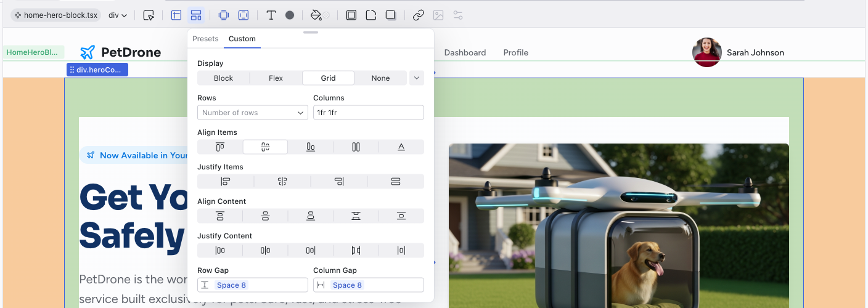Screen dimensions: 868x308
Task: Set display mode to None
Action: click(x=380, y=78)
